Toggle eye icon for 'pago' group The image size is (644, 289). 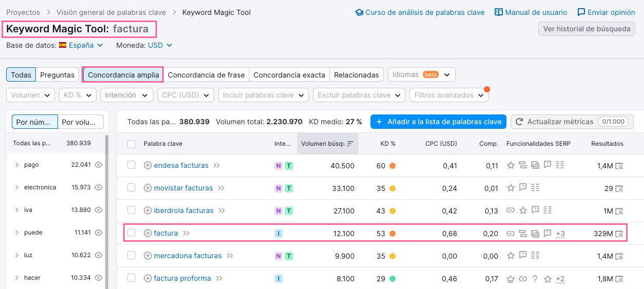tap(99, 165)
